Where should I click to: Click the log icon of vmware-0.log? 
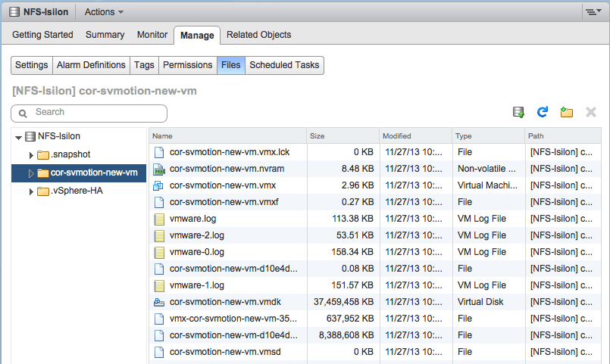[158, 253]
